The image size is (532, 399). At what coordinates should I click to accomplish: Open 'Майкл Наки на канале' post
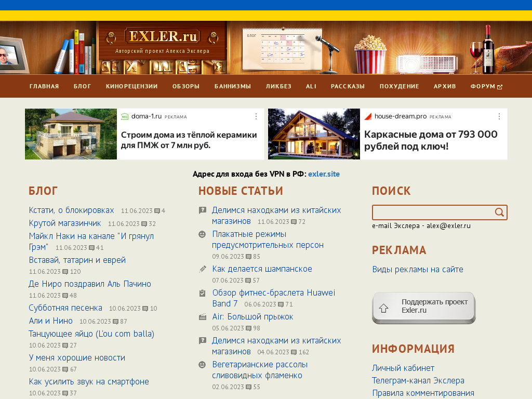coord(91,242)
